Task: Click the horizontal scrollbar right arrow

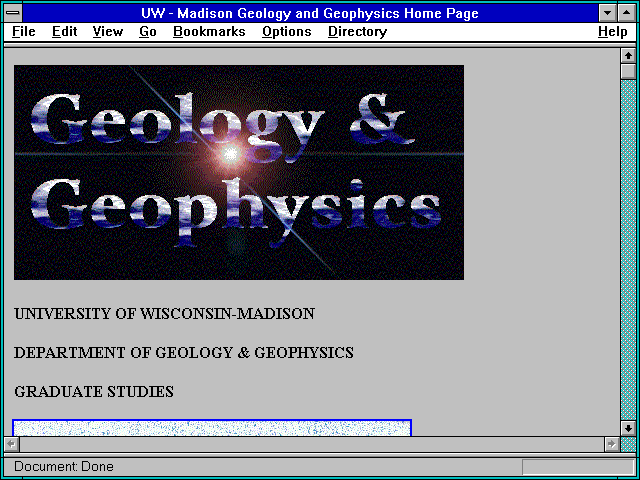Action: click(612, 444)
